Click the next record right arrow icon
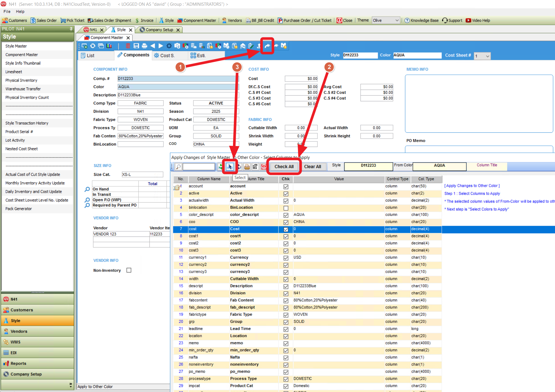555x392 pixels. (x=161, y=46)
